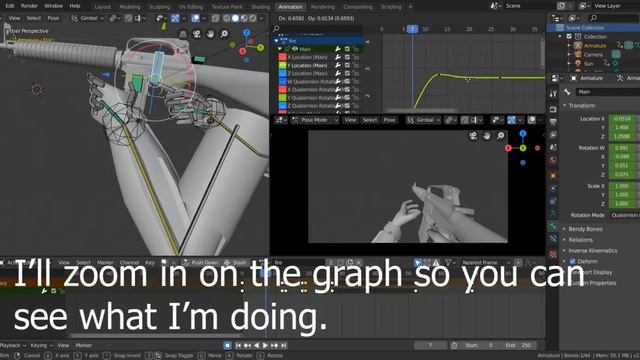Viewport: 640px width, 360px height.
Task: Toggle overlays button in main viewport header
Action: click(x=196, y=18)
